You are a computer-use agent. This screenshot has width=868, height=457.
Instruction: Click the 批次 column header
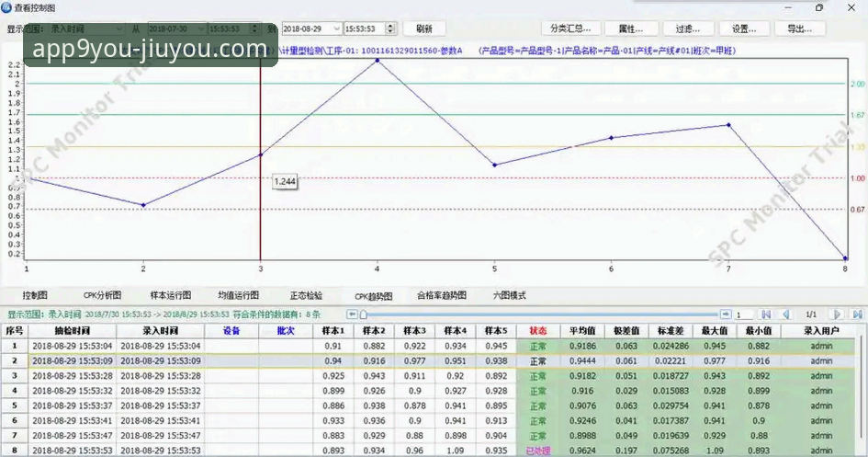(286, 331)
